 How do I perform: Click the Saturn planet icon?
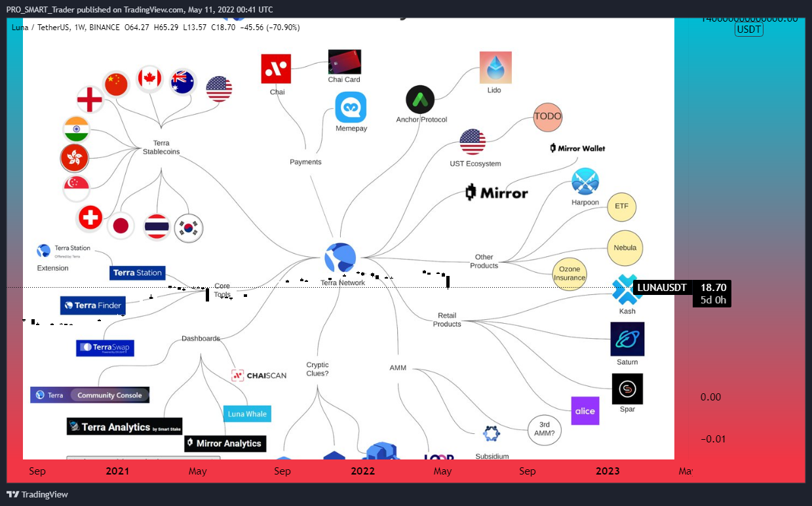point(627,339)
